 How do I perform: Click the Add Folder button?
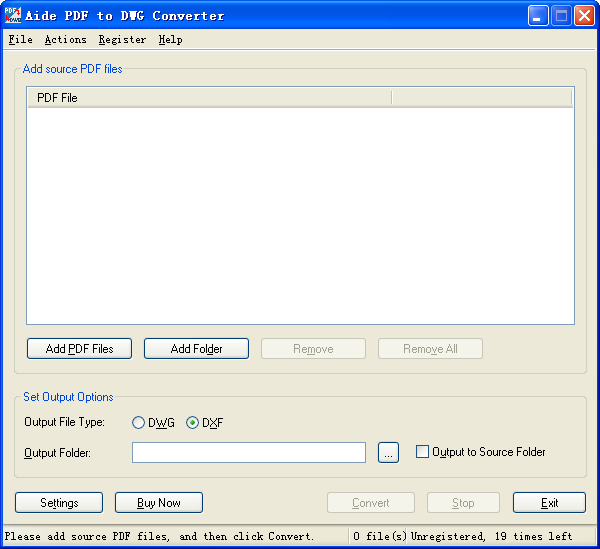[x=196, y=349]
